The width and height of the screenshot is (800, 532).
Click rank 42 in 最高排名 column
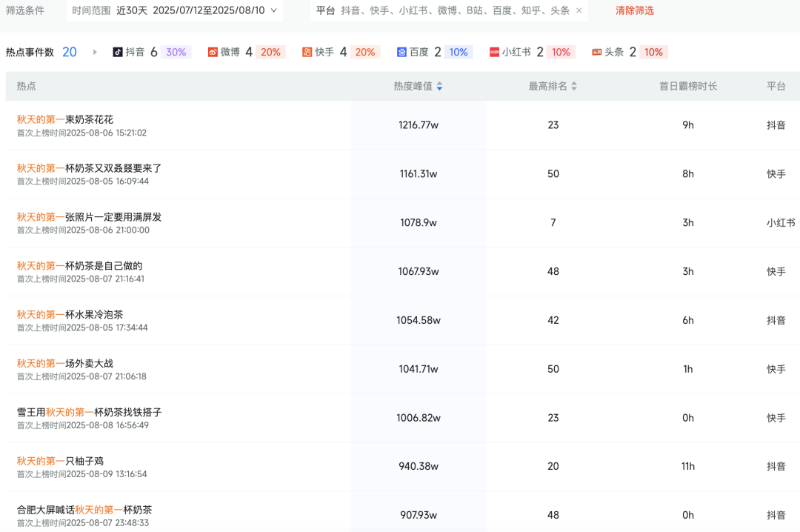[553, 320]
